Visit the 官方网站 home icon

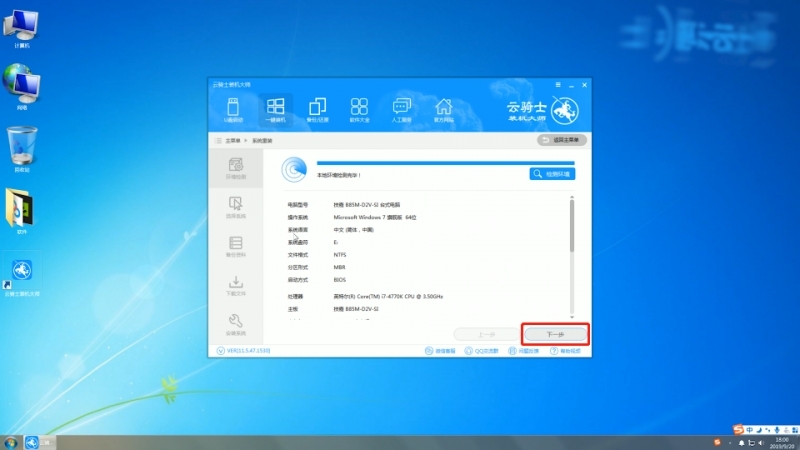[x=443, y=110]
